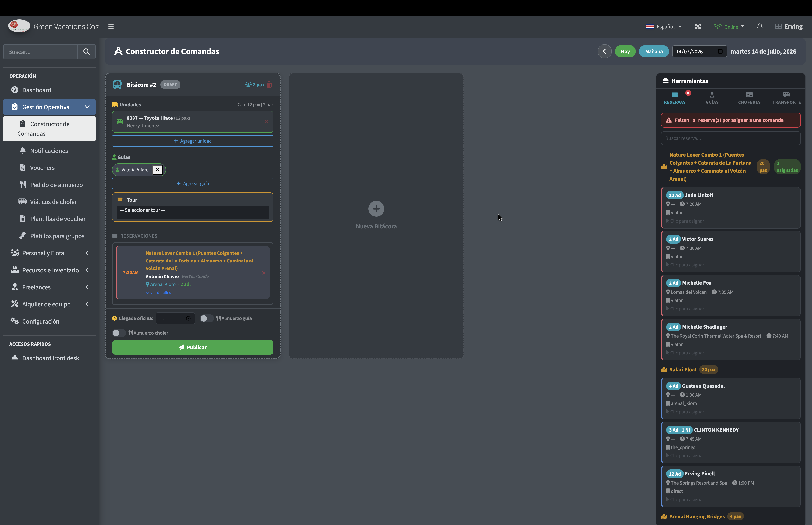This screenshot has height=525, width=812.
Task: Click the hamburger menu icon in header
Action: [x=111, y=26]
